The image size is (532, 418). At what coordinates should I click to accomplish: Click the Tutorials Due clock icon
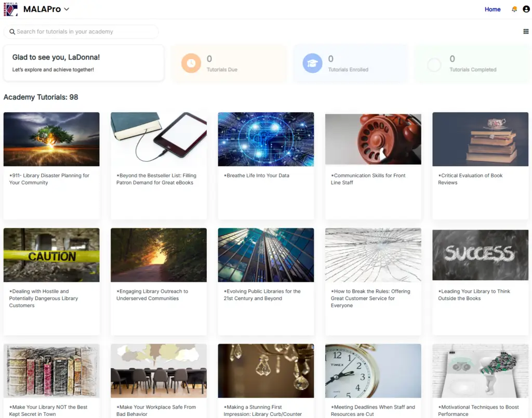tap(191, 63)
